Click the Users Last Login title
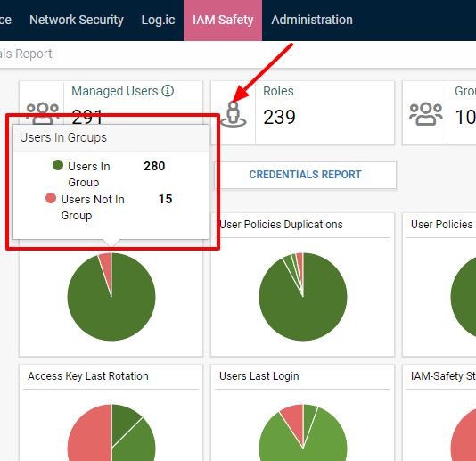Screen dimensions: 476x461 click(x=259, y=376)
